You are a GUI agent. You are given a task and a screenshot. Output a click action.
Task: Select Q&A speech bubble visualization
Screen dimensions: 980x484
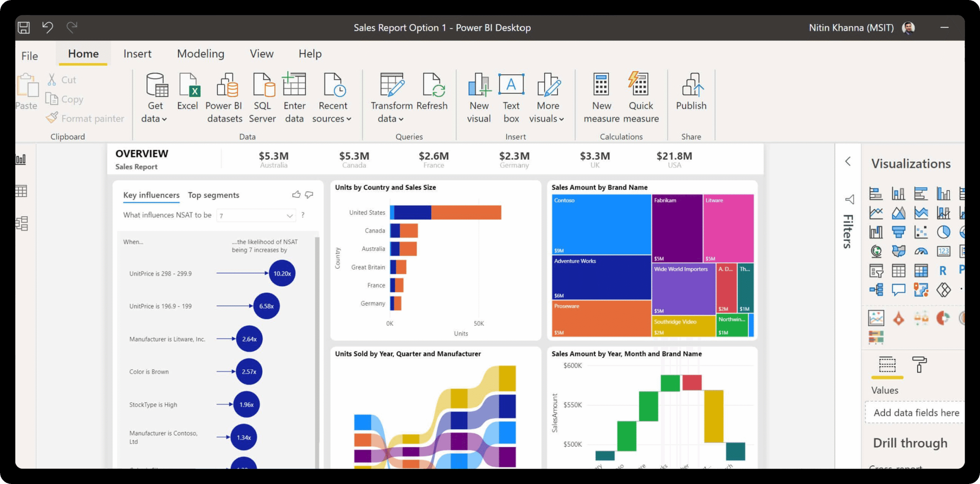click(x=898, y=289)
